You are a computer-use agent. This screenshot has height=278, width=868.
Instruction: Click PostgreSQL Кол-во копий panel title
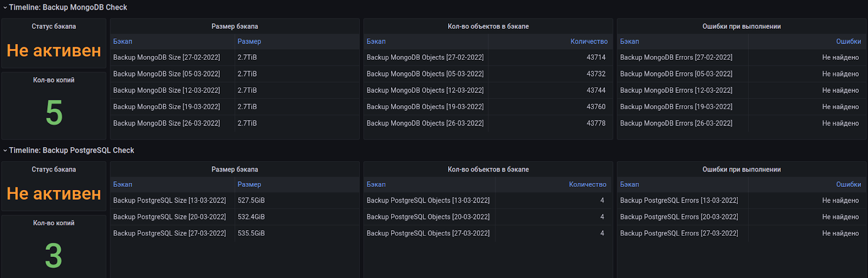pos(54,223)
